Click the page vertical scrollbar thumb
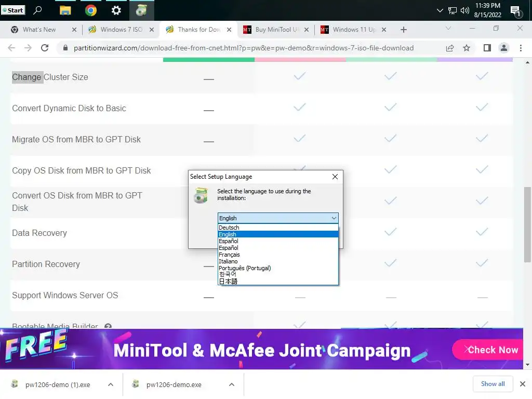Viewport: 532px width, 399px height. pyautogui.click(x=527, y=224)
